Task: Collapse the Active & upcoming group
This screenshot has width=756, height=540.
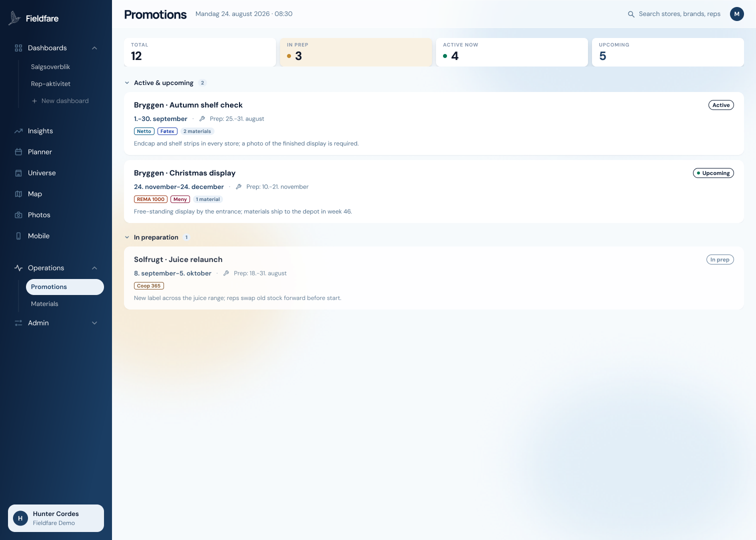Action: pyautogui.click(x=127, y=83)
